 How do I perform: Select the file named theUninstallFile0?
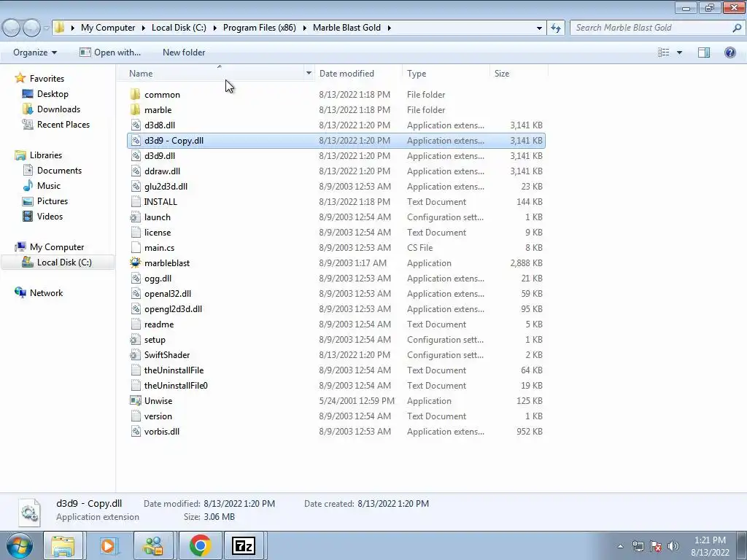(x=176, y=385)
